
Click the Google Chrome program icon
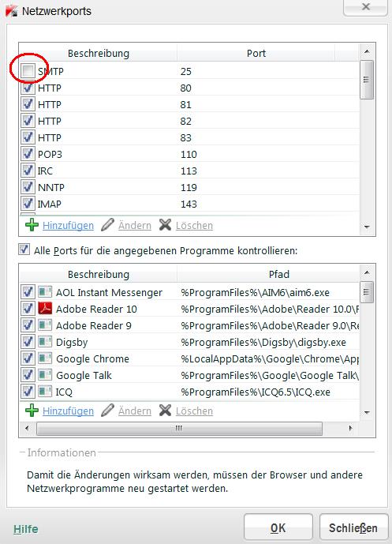45,358
